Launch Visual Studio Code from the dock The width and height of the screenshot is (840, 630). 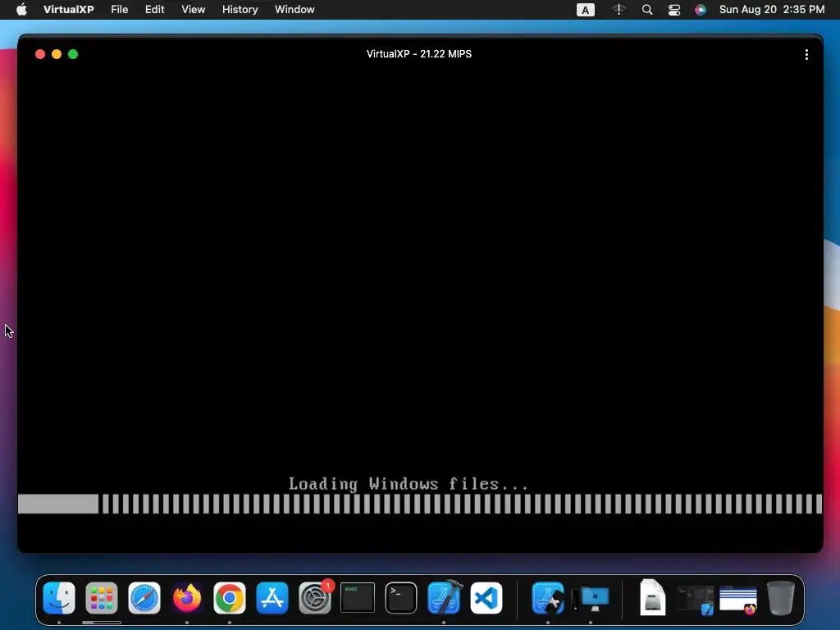tap(486, 598)
